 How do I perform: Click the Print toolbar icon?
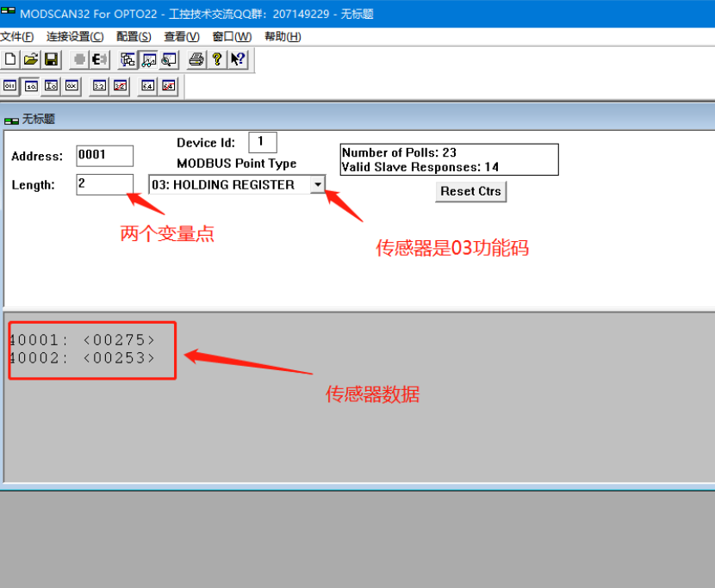coord(196,59)
